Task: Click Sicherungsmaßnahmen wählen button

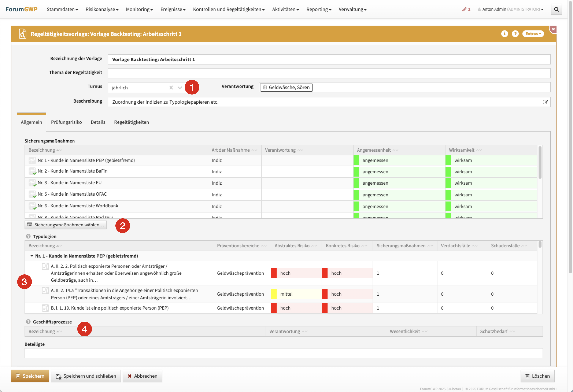Action: point(66,225)
